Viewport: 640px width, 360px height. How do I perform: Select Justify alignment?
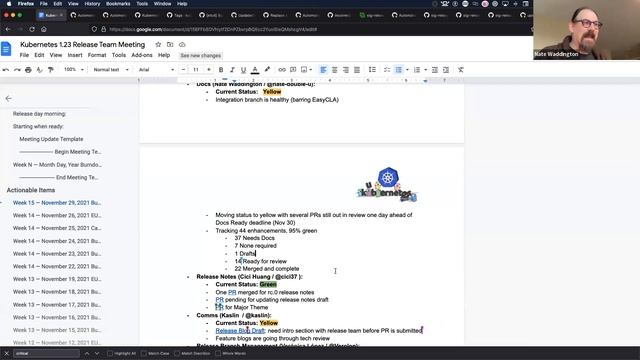pos(357,70)
